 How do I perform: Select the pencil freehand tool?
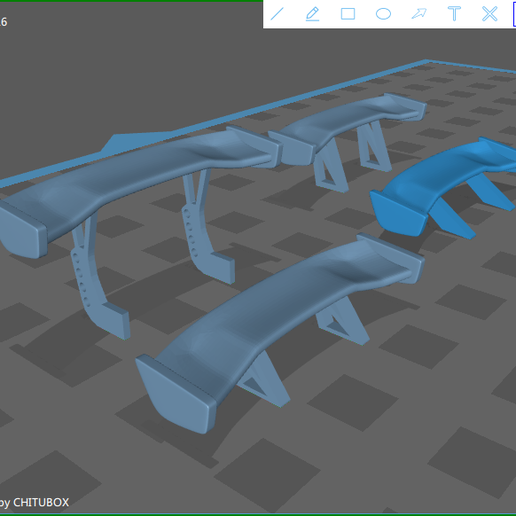tap(312, 14)
